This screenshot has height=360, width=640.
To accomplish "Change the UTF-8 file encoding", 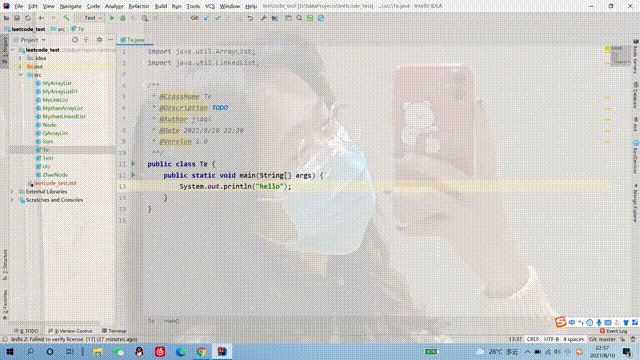I will 551,339.
